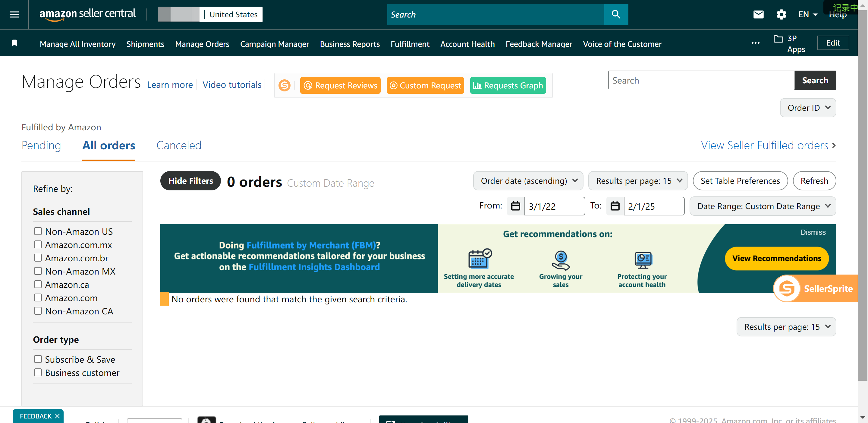The width and height of the screenshot is (868, 423).
Task: Toggle Amazon.com.br checkbox
Action: point(38,258)
